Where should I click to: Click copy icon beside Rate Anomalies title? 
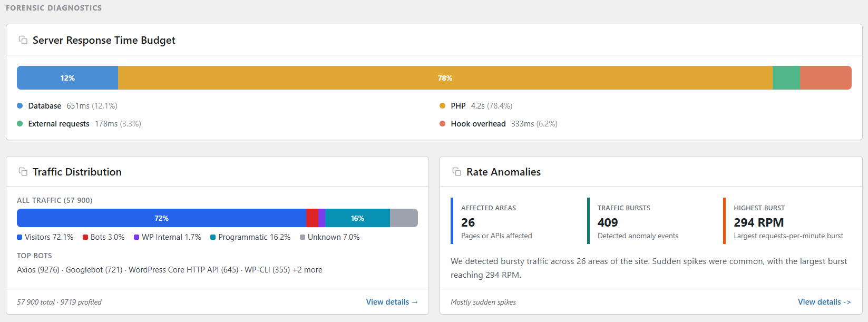point(457,172)
